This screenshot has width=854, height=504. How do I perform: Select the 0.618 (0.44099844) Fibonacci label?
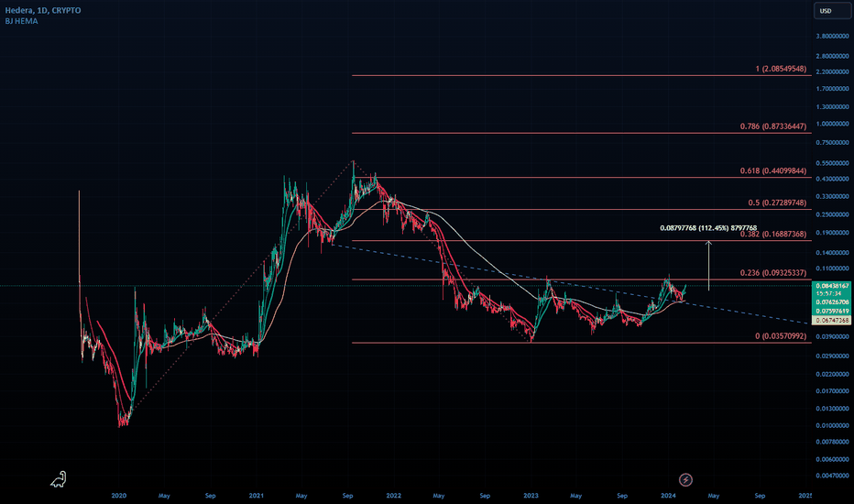(x=772, y=171)
